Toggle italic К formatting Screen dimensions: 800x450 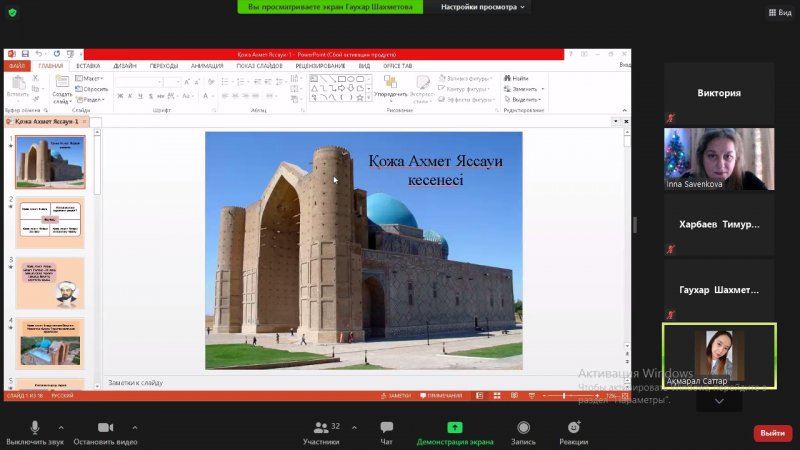point(130,96)
